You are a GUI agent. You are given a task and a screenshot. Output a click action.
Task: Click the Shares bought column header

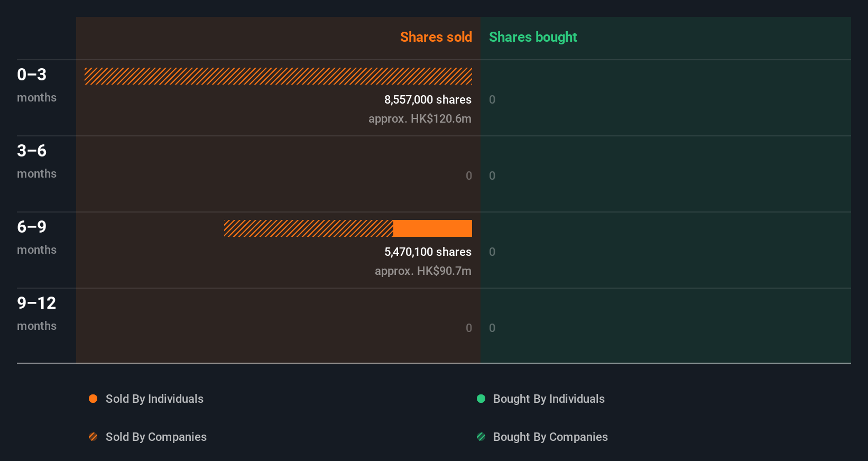click(x=533, y=37)
